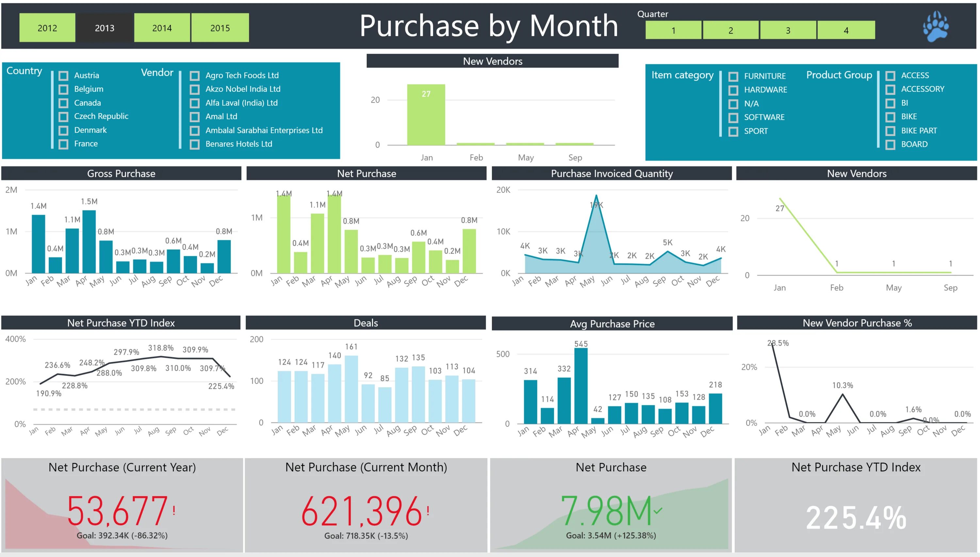The height and width of the screenshot is (557, 980).
Task: Click the blue paw print logo
Action: (935, 27)
